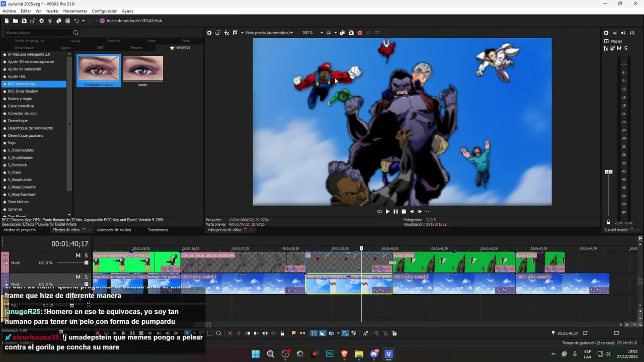Delete selected events with red X
644x362 pixels.
(230, 333)
